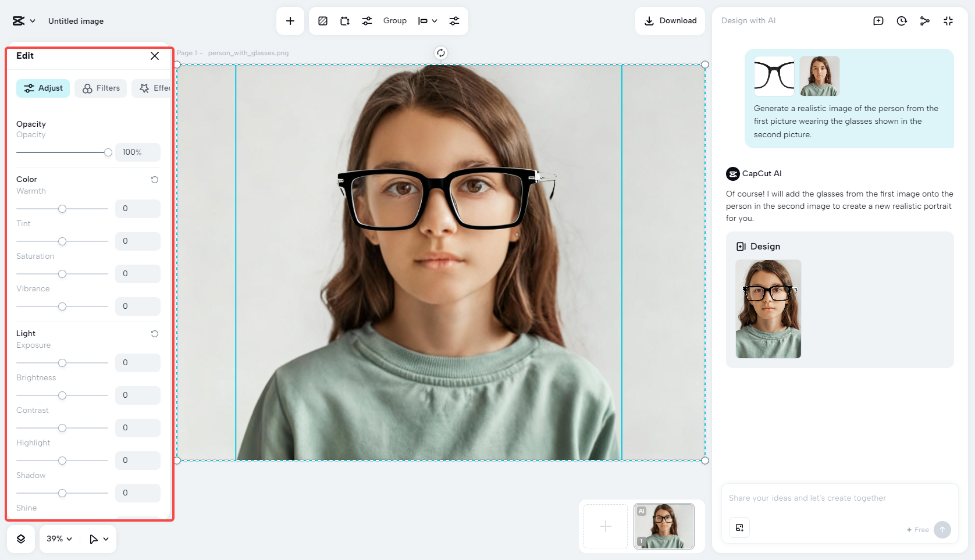The height and width of the screenshot is (560, 975).
Task: Click the Untitled image title
Action: (76, 21)
